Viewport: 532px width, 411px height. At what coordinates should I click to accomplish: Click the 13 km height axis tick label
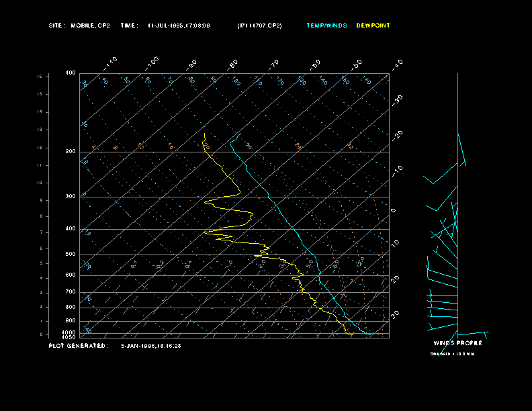(40, 130)
